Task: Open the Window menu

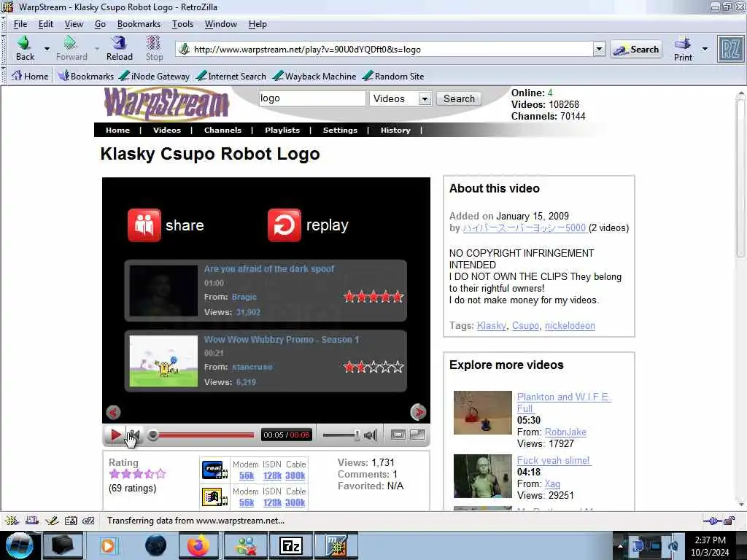Action: tap(220, 24)
